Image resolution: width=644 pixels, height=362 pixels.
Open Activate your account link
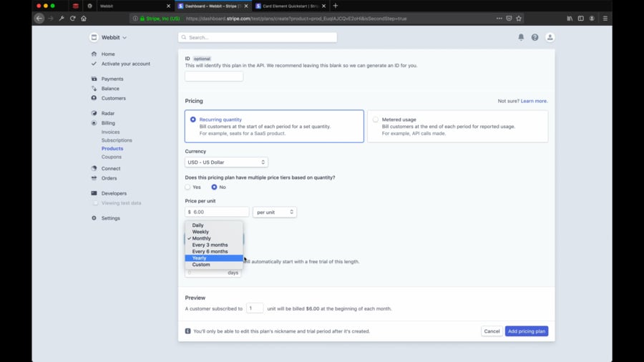tap(126, 64)
